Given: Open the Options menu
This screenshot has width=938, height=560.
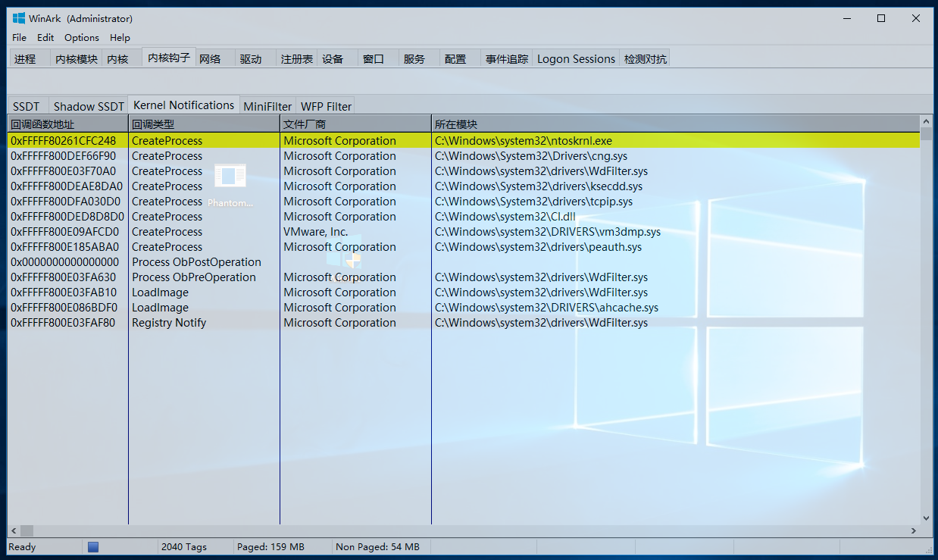Looking at the screenshot, I should pos(82,37).
